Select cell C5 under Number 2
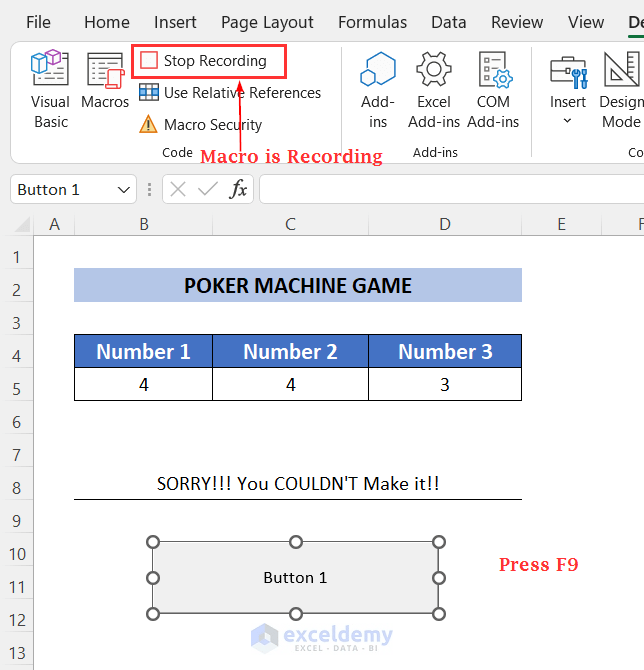 (291, 384)
